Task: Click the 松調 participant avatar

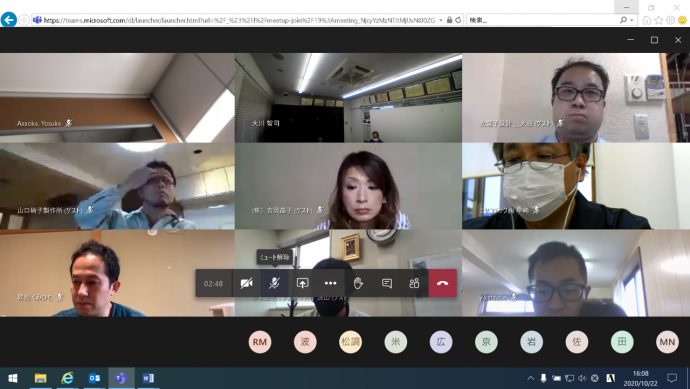Action: (x=350, y=342)
